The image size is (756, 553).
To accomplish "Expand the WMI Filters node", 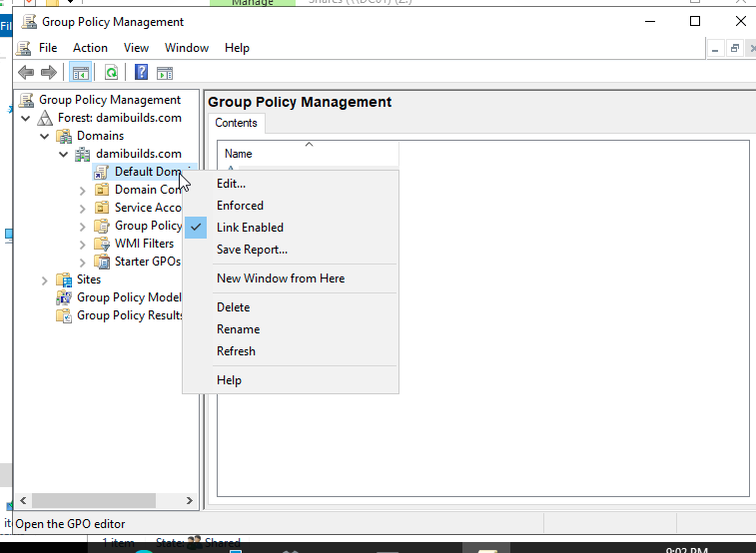I will tap(83, 245).
